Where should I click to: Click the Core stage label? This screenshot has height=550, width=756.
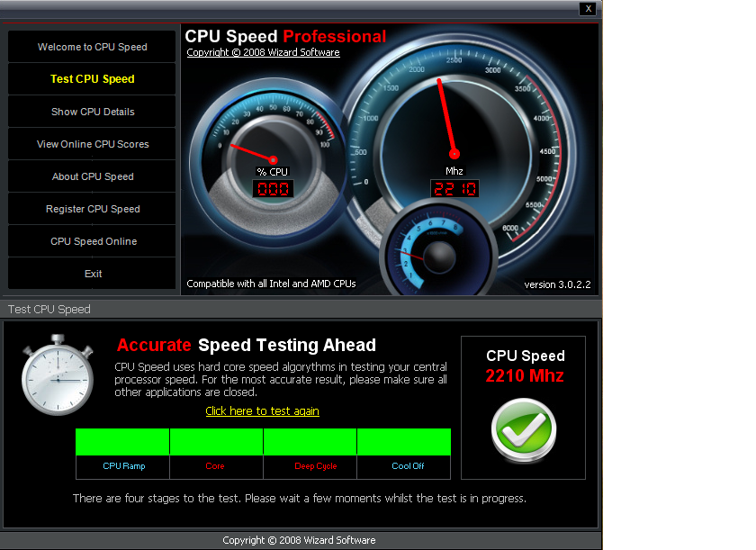[215, 466]
